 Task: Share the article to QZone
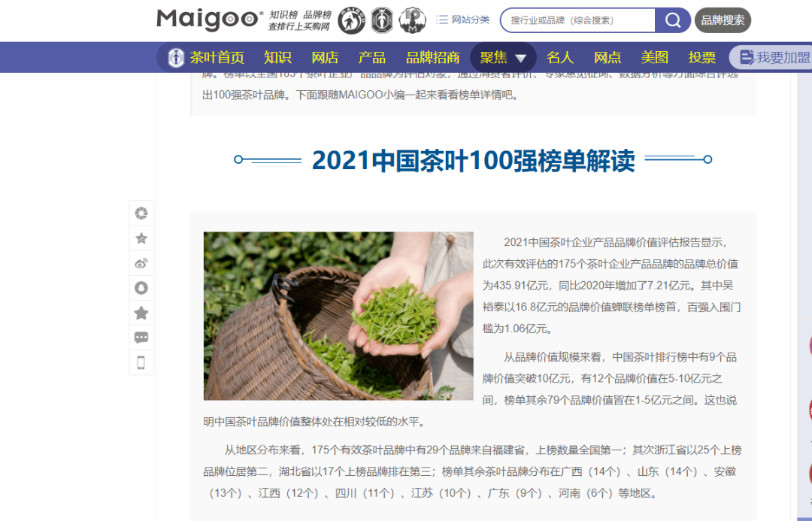point(141,238)
